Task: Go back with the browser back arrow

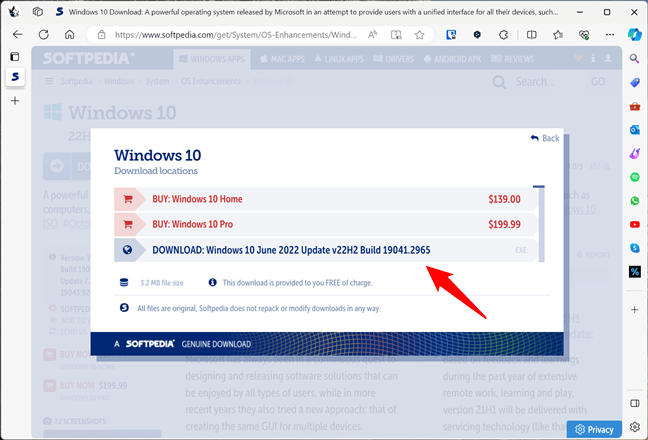Action: pyautogui.click(x=17, y=35)
